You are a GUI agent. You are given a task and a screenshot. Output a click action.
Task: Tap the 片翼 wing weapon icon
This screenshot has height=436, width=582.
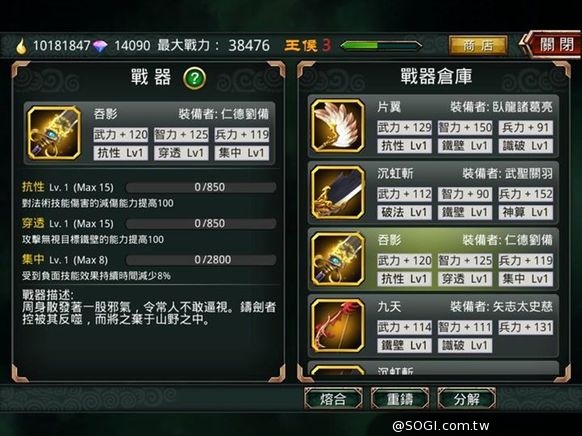338,126
